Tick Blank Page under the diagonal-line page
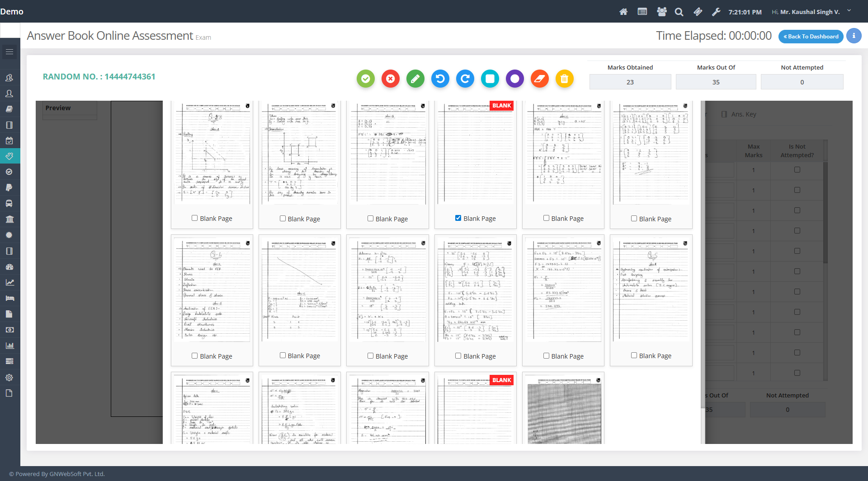This screenshot has width=868, height=481. pos(283,355)
